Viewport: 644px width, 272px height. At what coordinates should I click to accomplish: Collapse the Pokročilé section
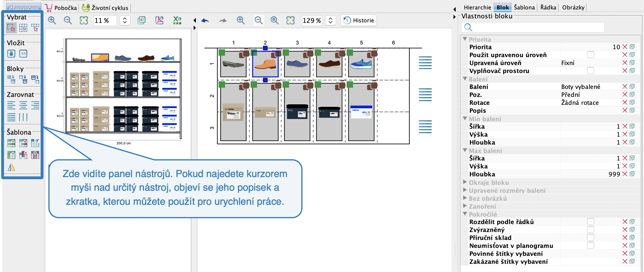(x=465, y=214)
